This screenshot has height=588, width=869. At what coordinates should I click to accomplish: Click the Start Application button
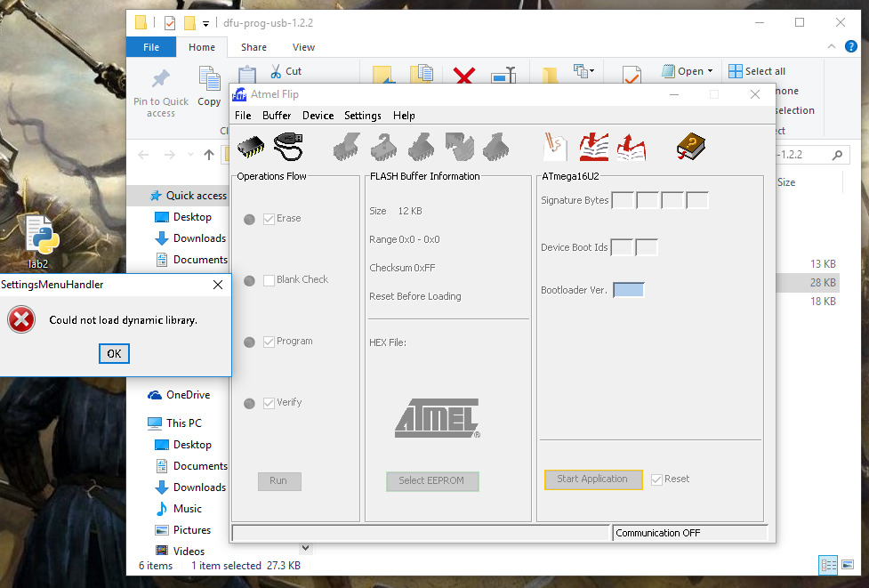(x=593, y=479)
